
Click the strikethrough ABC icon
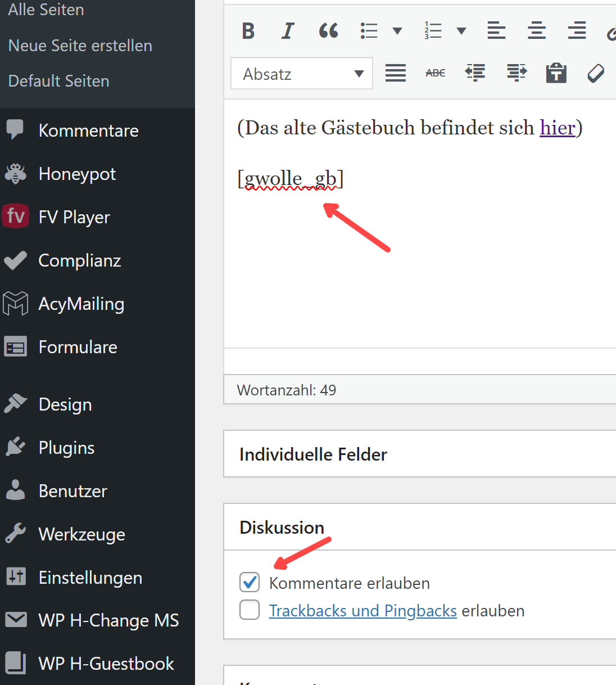coord(435,73)
